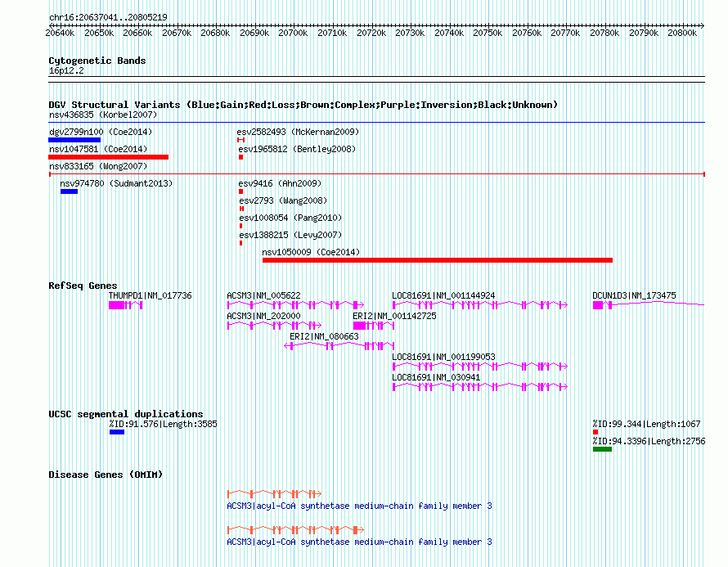Click the dgv2799n100 (Coe2014) blue gain bar
Screen dimensions: 728x567
(74, 140)
